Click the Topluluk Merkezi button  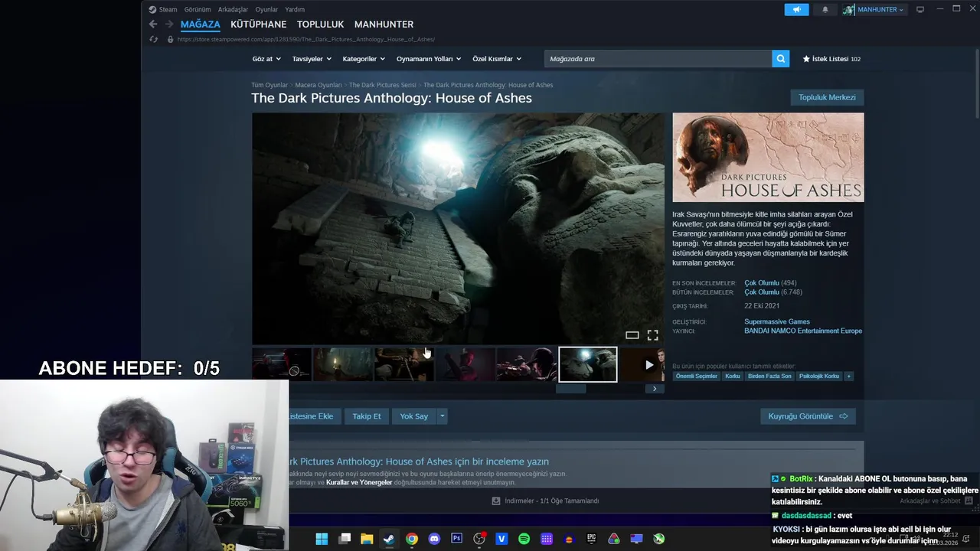click(x=827, y=97)
